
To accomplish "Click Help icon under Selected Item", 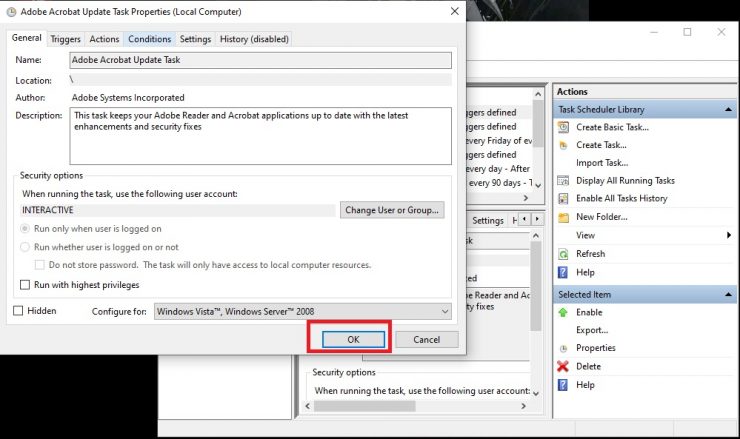I will [x=563, y=385].
